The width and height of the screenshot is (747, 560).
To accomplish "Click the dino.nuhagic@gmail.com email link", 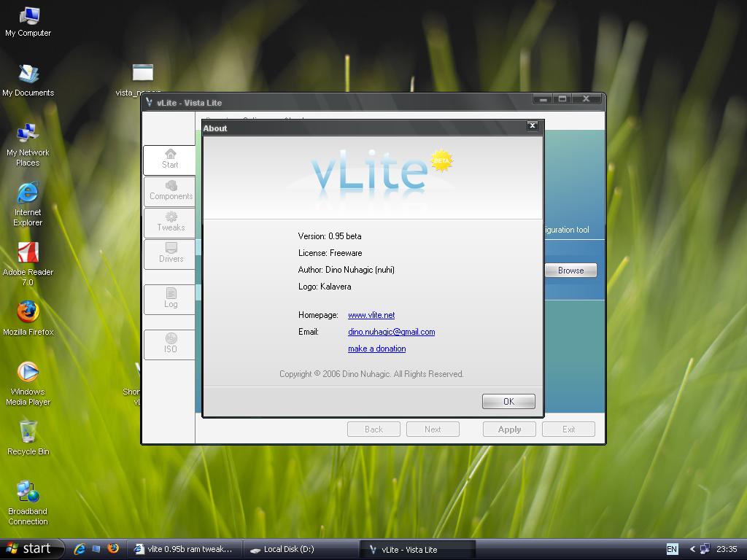I will coord(391,332).
